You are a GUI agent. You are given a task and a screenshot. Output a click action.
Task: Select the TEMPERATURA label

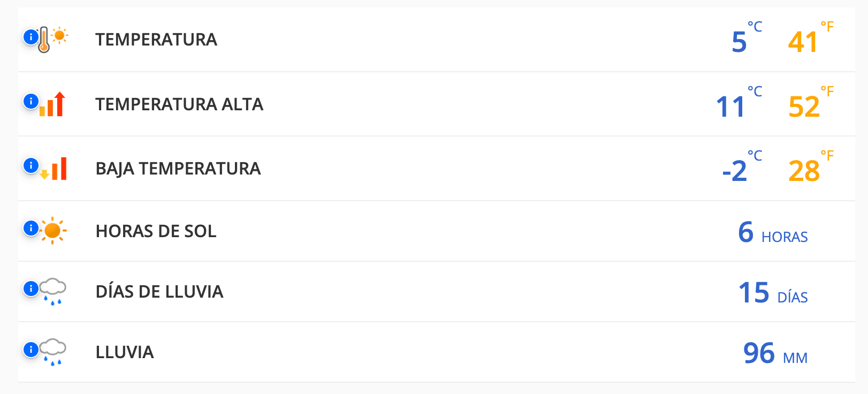point(156,40)
